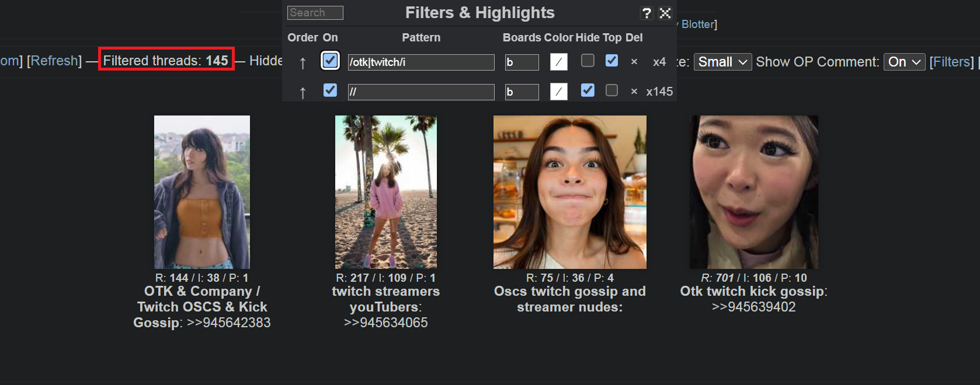Viewport: 980px width, 385px height.
Task: Focus the filter Search box
Action: 315,12
